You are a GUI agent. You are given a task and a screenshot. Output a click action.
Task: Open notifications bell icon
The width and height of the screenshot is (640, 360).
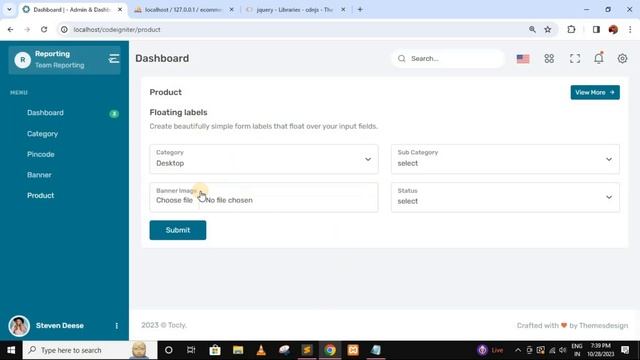pyautogui.click(x=598, y=58)
